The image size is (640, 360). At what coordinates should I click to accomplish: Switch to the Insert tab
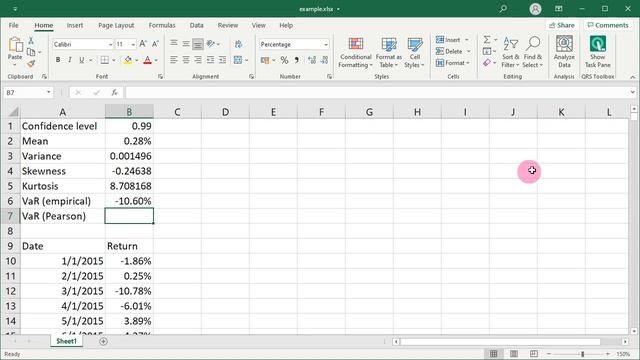[75, 25]
